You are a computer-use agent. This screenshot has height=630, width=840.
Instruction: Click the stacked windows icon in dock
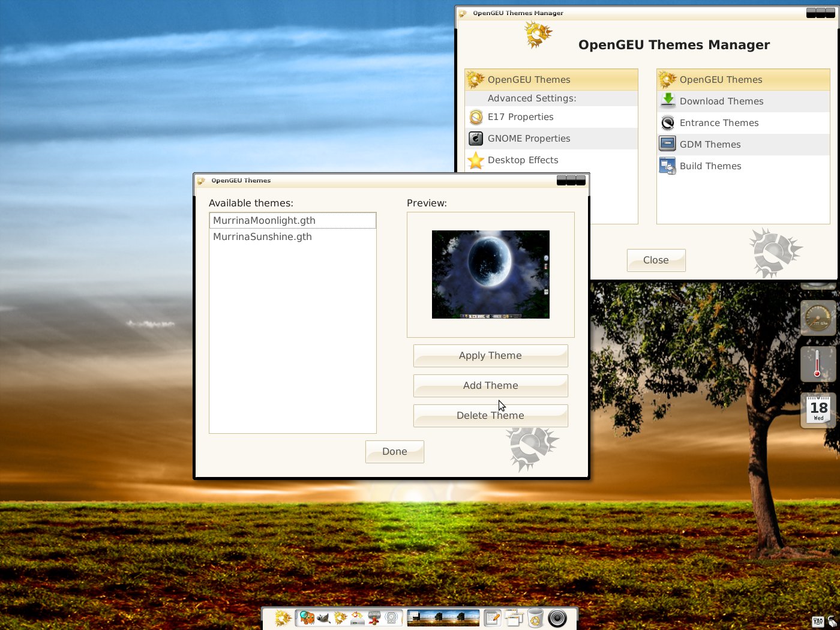[x=514, y=618]
